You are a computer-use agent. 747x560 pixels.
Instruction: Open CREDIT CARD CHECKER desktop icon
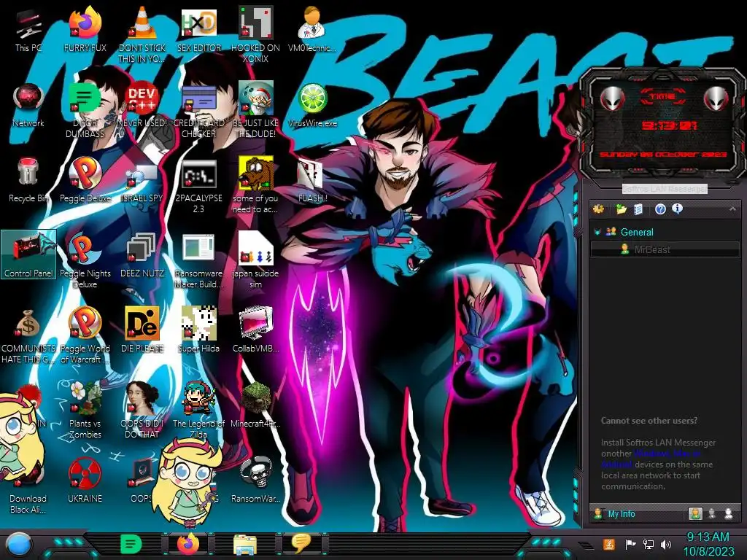(199, 111)
